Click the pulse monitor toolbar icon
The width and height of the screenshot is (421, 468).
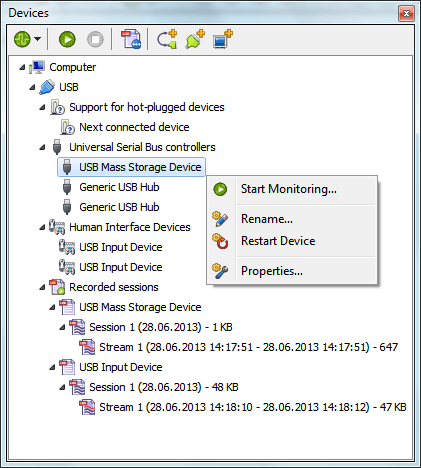point(22,39)
